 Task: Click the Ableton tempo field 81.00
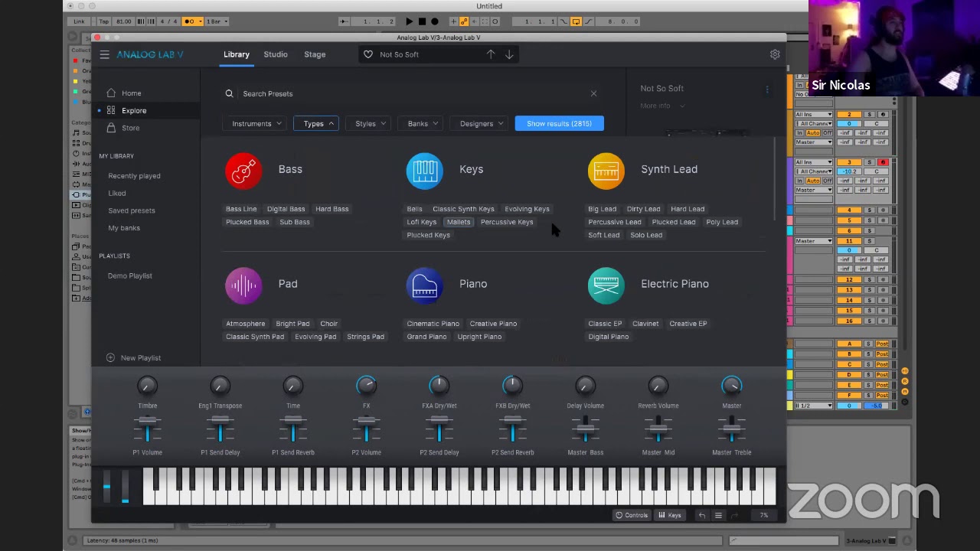pos(122,21)
